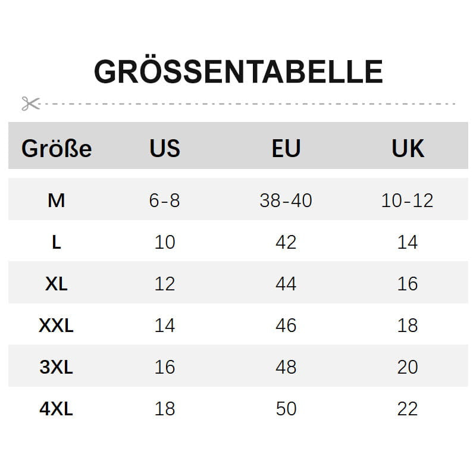Click the scissors icon
The width and height of the screenshot is (476, 476).
point(31,104)
